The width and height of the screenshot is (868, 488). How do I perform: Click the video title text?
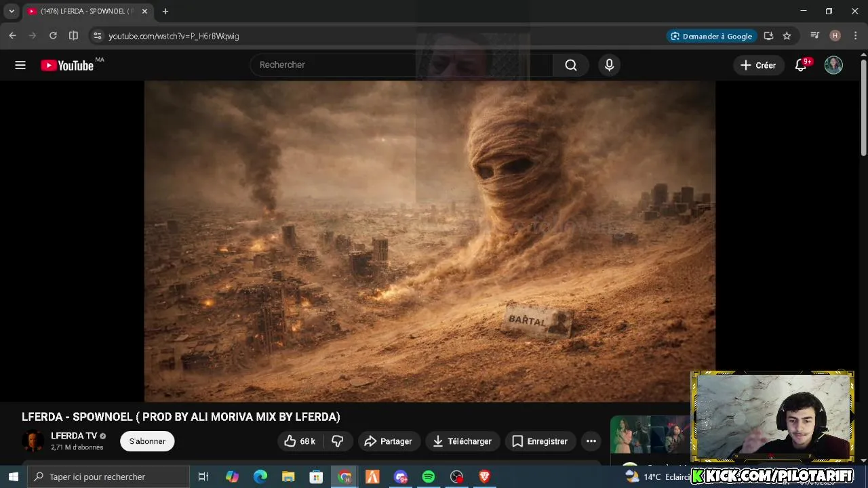[181, 417]
